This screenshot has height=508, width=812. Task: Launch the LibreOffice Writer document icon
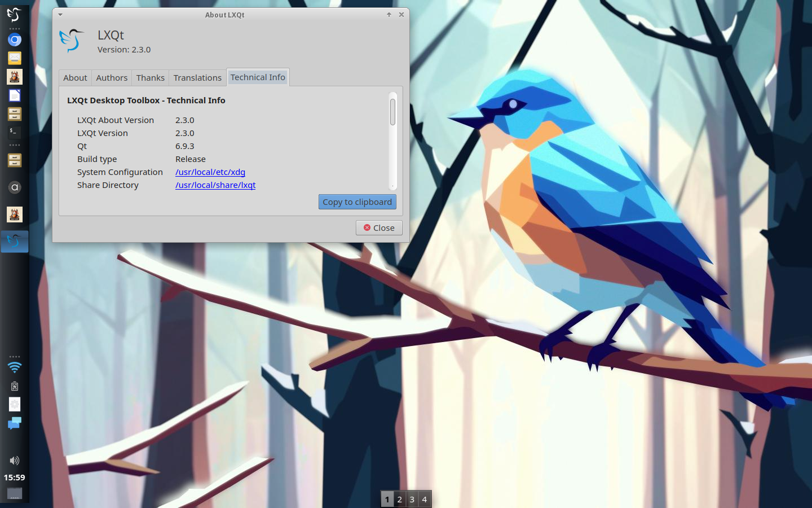pyautogui.click(x=15, y=95)
